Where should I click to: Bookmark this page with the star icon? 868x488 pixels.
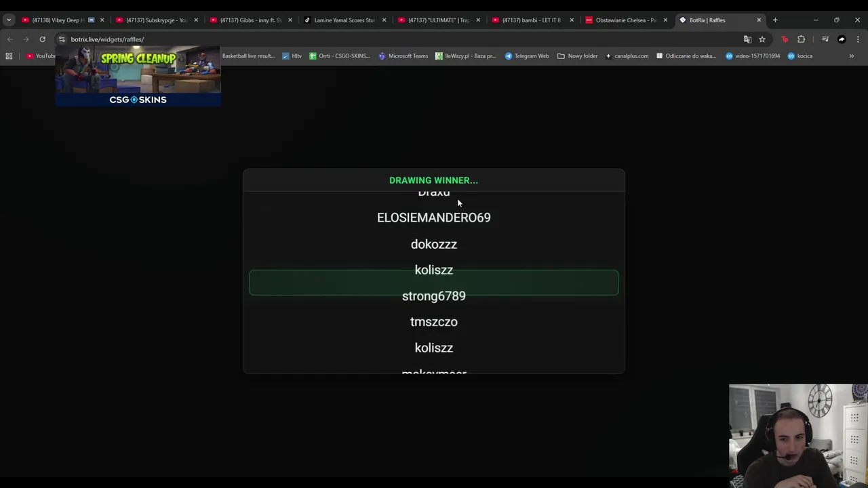point(762,39)
